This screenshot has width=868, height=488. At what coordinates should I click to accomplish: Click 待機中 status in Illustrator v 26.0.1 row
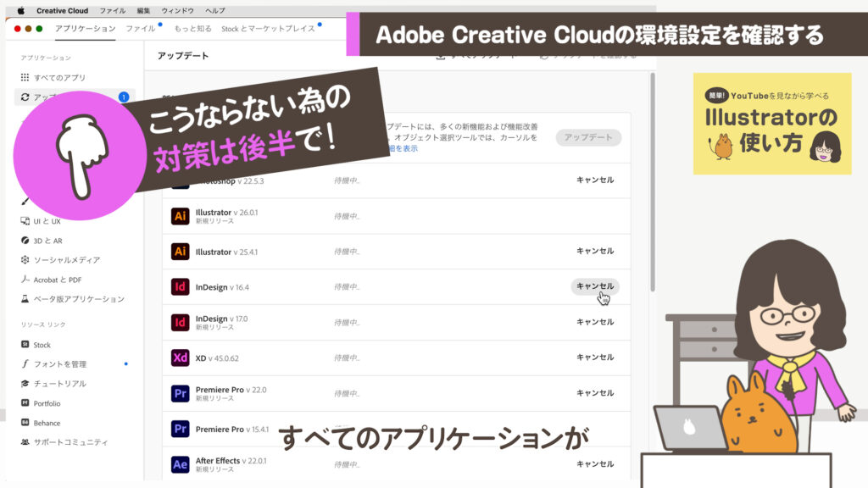(347, 216)
